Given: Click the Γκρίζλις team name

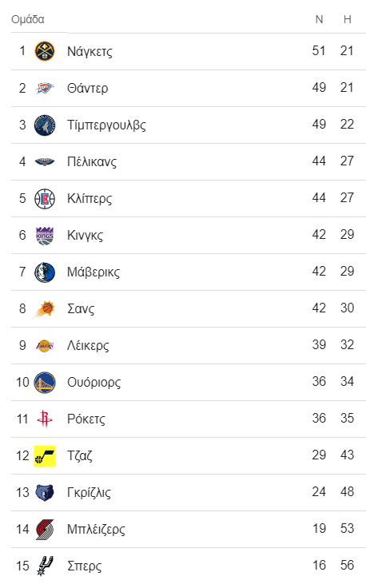Looking at the screenshot, I should tap(89, 492).
